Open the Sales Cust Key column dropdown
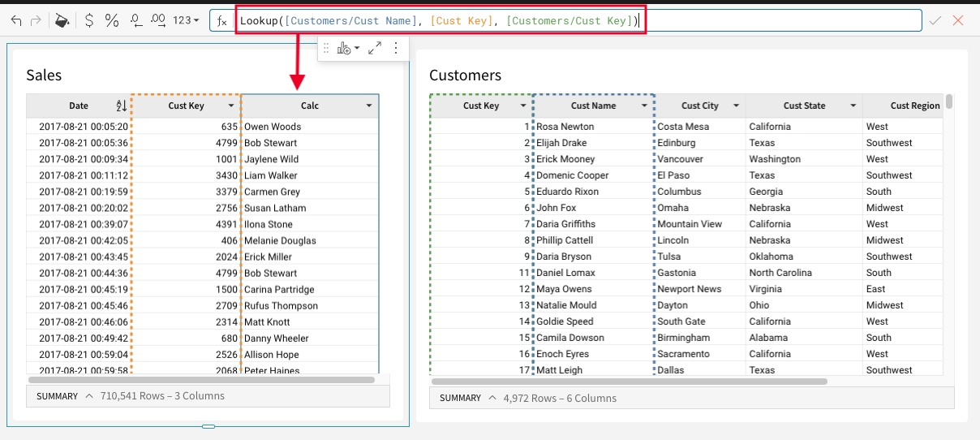The height and width of the screenshot is (440, 980). point(231,106)
